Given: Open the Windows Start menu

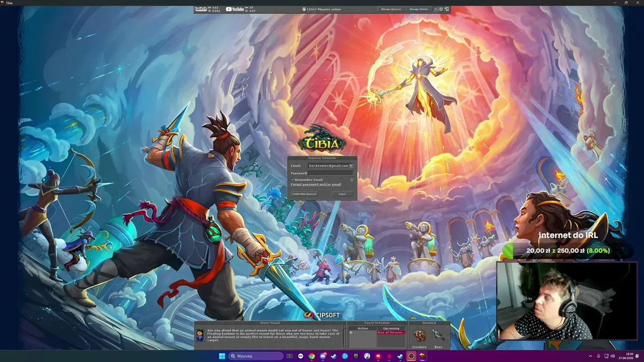Looking at the screenshot, I should pyautogui.click(x=222, y=356).
